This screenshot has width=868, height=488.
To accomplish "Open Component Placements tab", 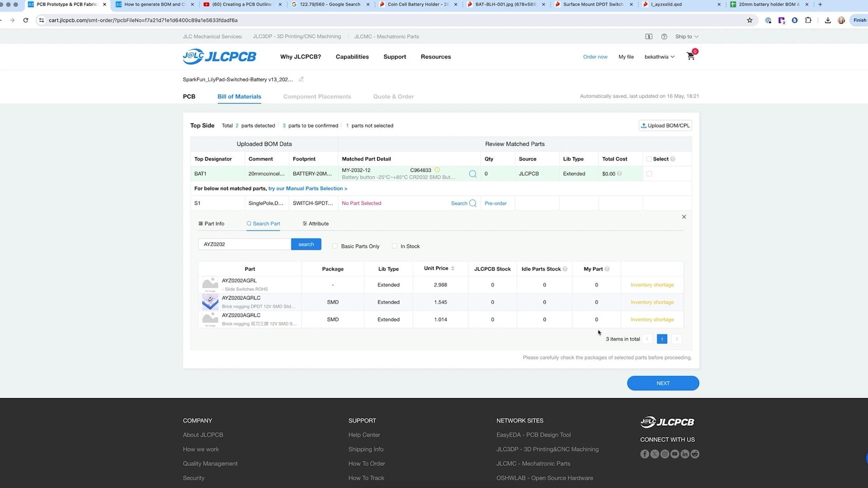I will click(x=317, y=97).
